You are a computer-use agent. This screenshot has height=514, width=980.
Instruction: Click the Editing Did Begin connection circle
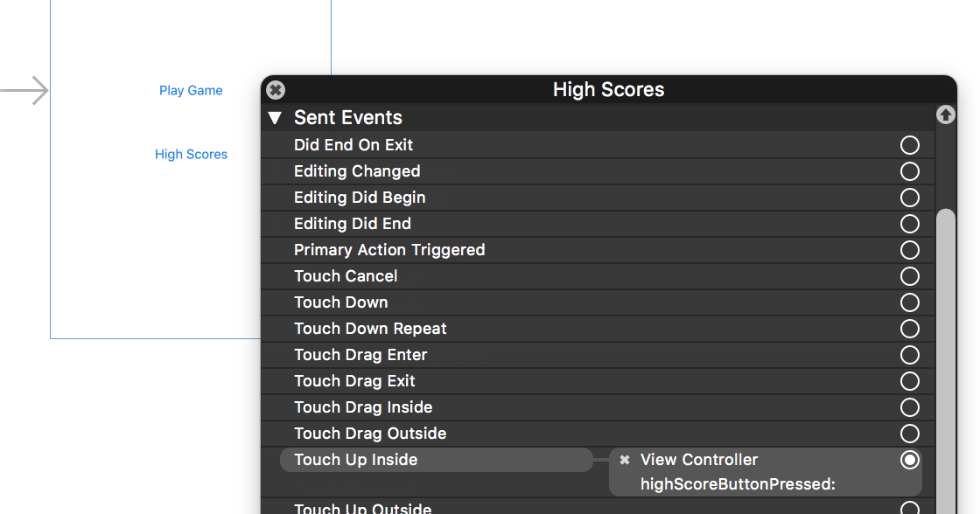[x=910, y=198]
